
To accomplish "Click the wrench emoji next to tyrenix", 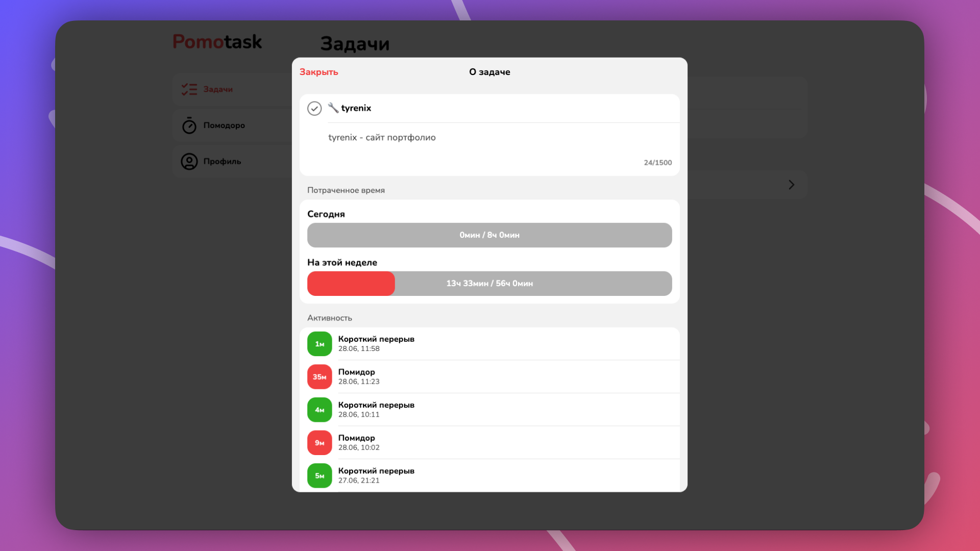I will [333, 108].
